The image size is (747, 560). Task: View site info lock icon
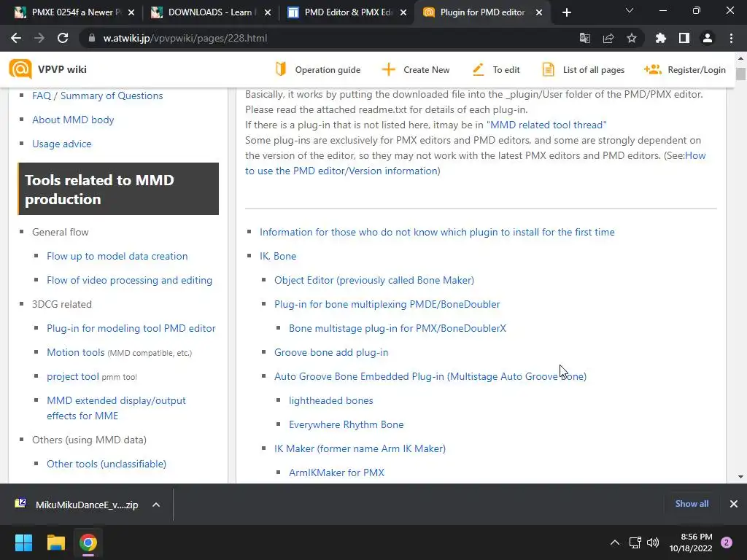click(91, 38)
